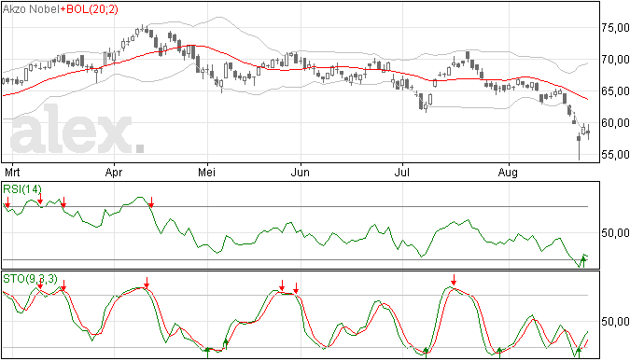Select the Mei month label

[206, 172]
